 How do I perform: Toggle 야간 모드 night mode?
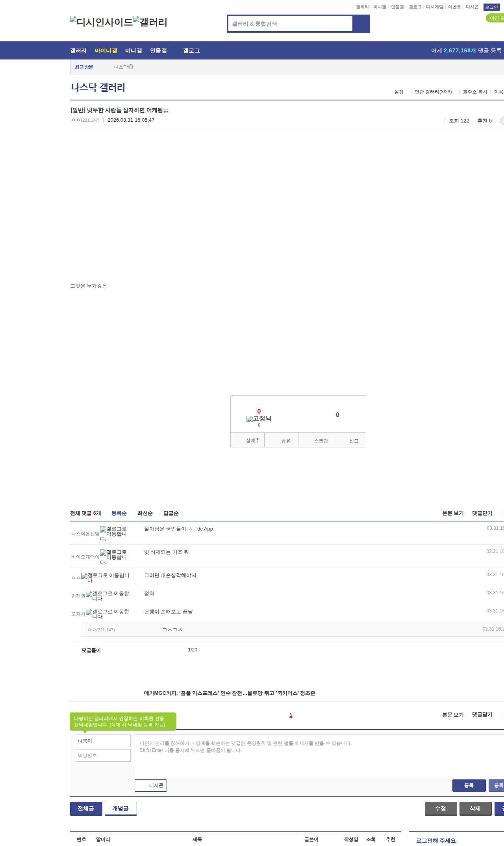point(496,18)
